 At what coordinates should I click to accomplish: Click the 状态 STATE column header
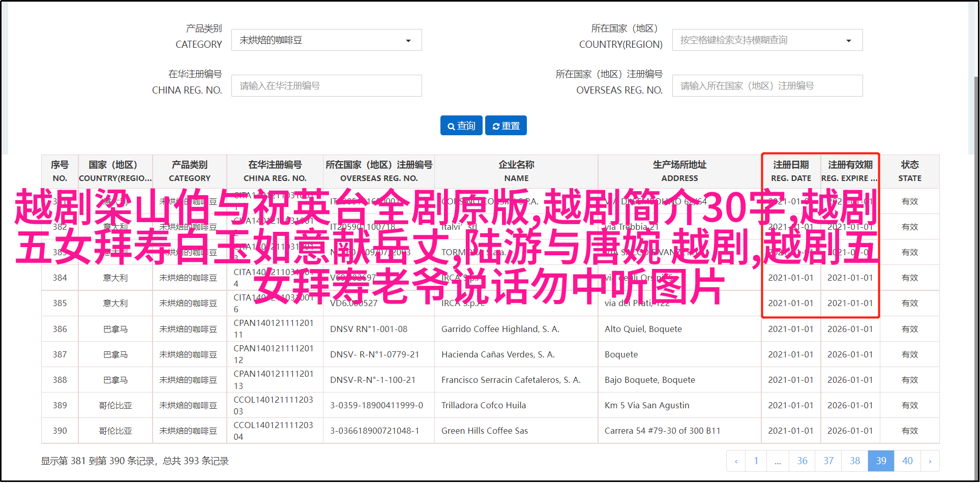909,171
